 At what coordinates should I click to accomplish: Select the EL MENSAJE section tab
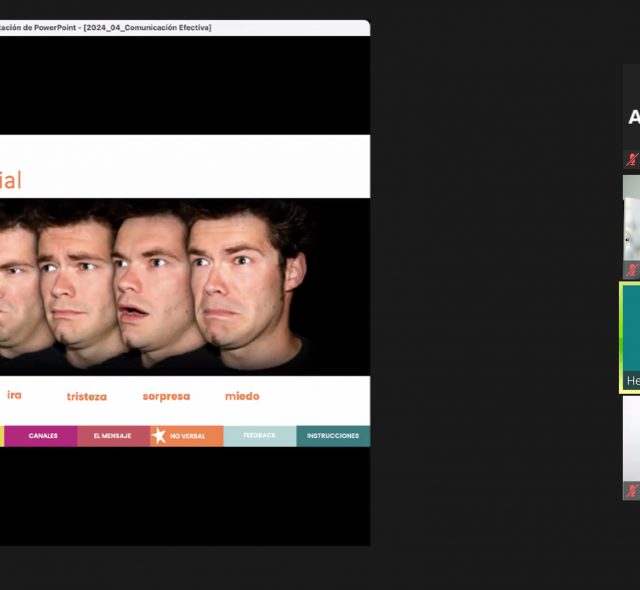coord(113,436)
